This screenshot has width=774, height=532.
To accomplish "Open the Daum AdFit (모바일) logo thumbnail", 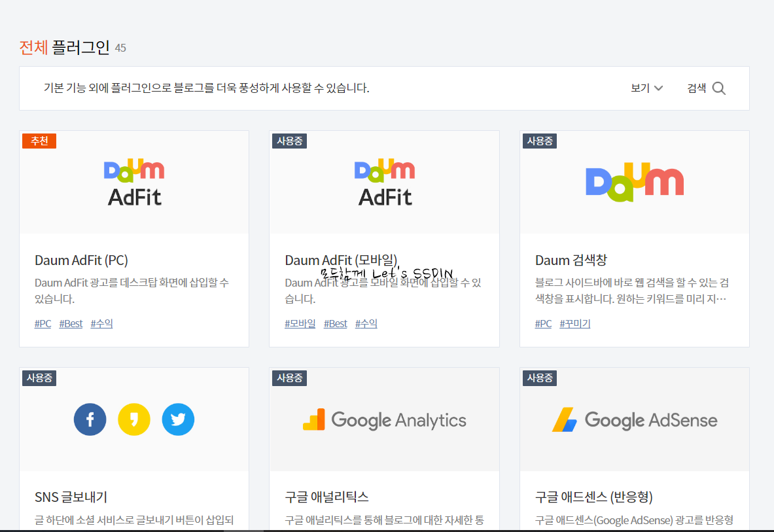I will (385, 183).
